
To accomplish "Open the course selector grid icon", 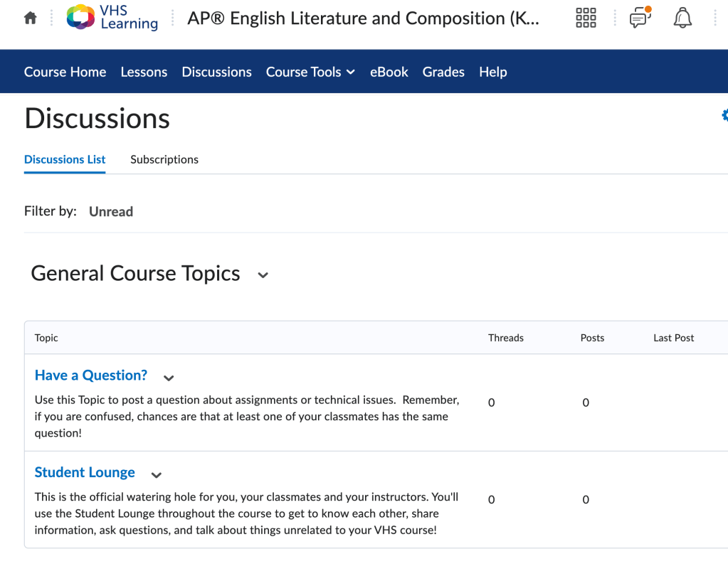I will pos(586,18).
